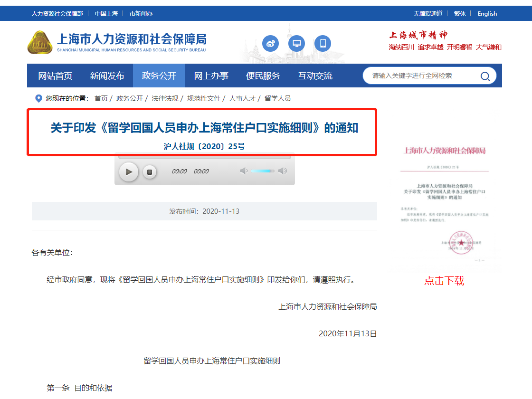Click the desktop computer version icon
532x399 pixels.
click(x=297, y=44)
